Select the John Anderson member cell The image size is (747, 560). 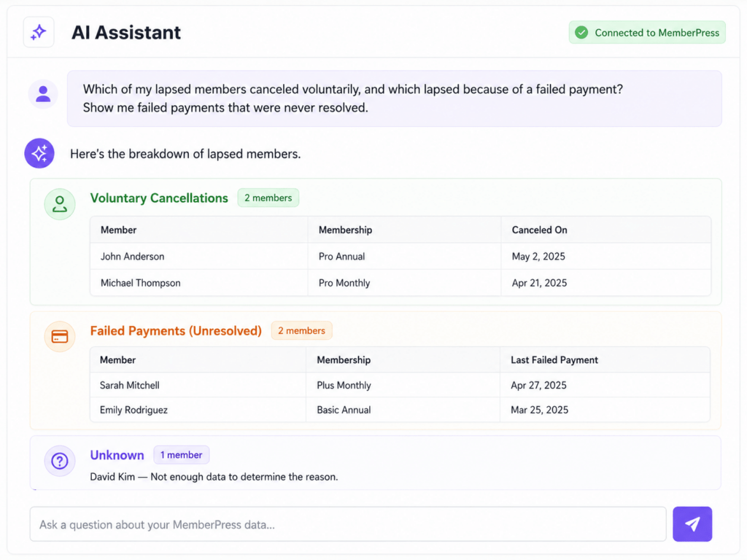[198, 256]
